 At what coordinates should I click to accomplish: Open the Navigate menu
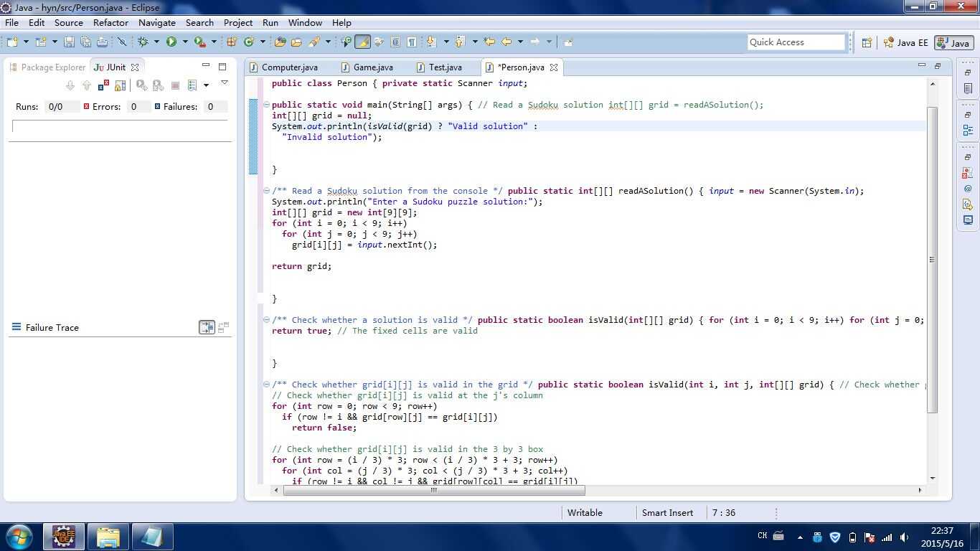tap(157, 23)
